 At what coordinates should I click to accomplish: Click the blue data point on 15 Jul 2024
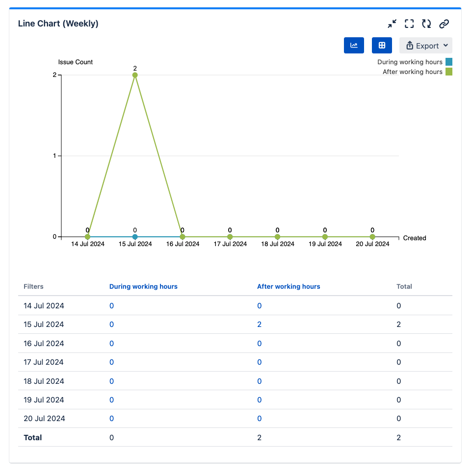pyautogui.click(x=135, y=237)
